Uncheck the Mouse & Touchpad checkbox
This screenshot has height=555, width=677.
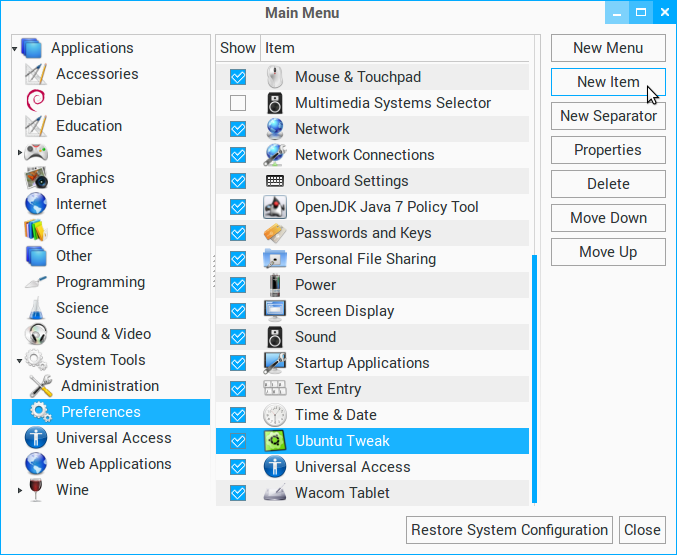click(x=238, y=77)
